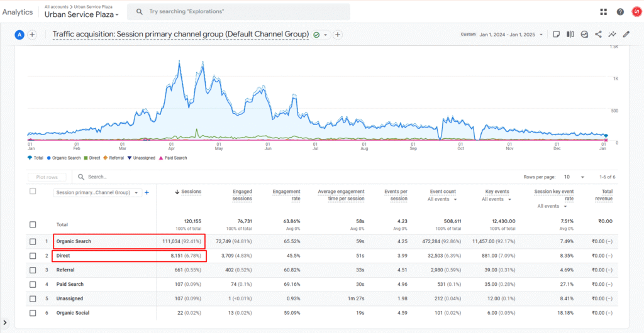
Task: Open the Urban Service Plaza property dropdown
Action: [x=82, y=14]
